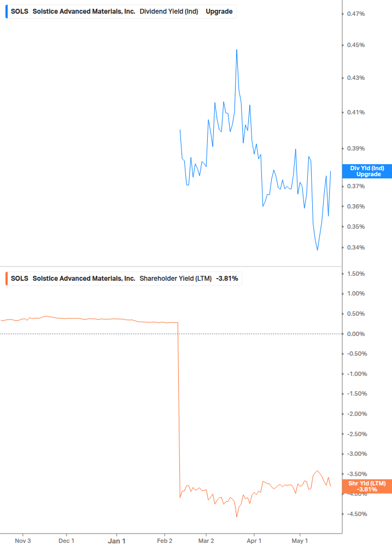This screenshot has width=392, height=550.
Task: Click the -0.50% label on shareholder yield axis
Action: click(357, 354)
